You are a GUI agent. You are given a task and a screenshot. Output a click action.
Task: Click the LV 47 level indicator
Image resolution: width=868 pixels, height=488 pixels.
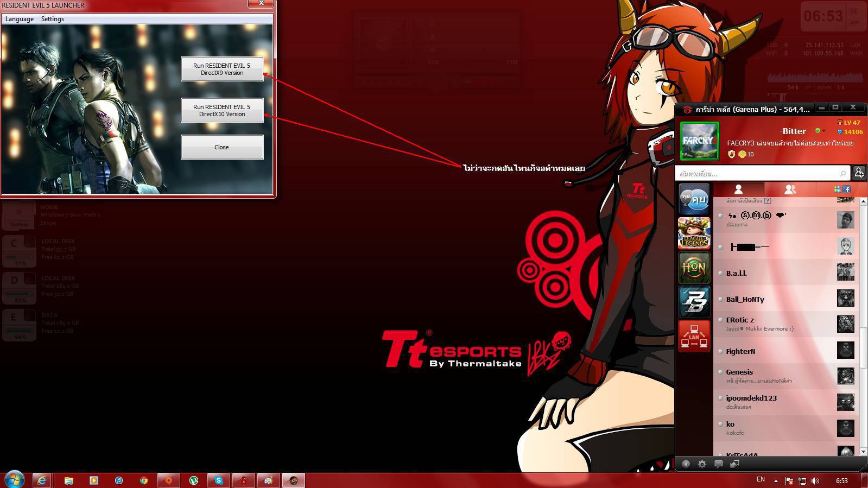click(x=849, y=123)
